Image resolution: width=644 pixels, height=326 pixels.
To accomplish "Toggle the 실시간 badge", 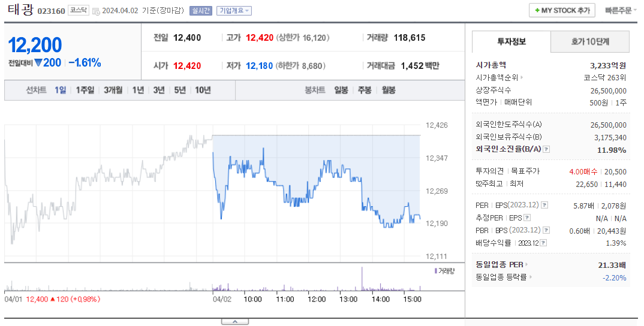I will (x=200, y=11).
